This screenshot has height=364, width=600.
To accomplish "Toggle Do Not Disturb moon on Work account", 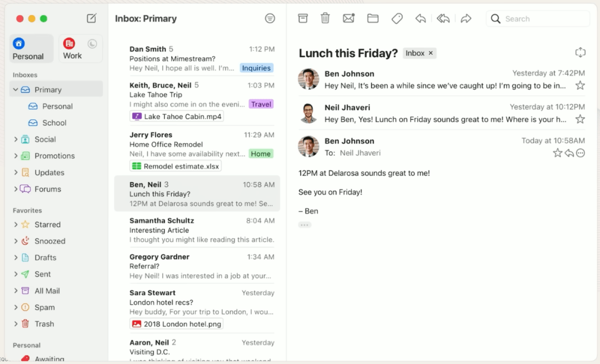I will click(x=92, y=44).
